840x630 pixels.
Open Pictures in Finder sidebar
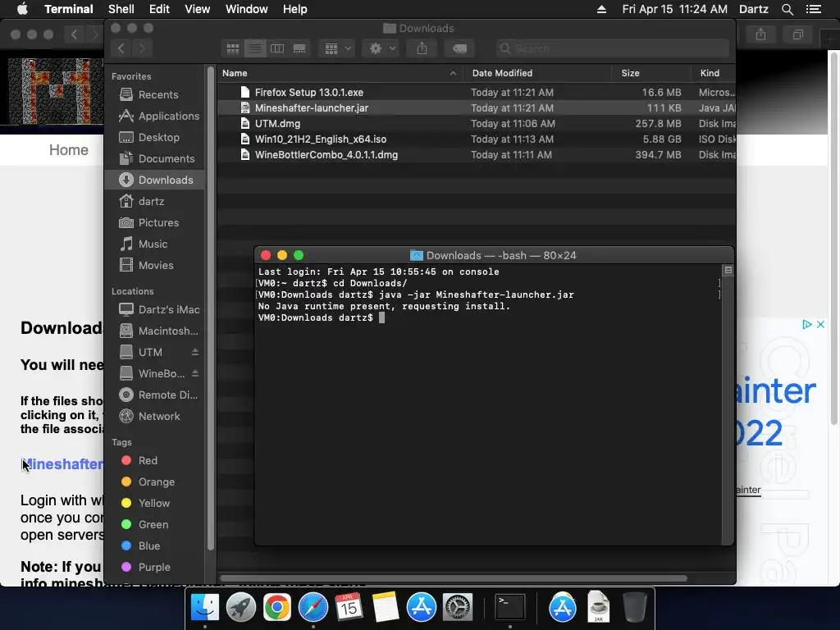(x=154, y=222)
